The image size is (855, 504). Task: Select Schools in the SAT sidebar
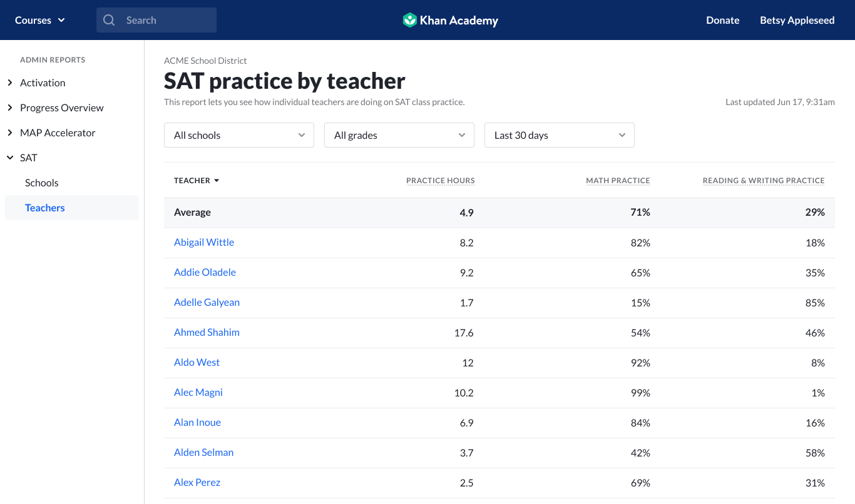click(x=42, y=183)
